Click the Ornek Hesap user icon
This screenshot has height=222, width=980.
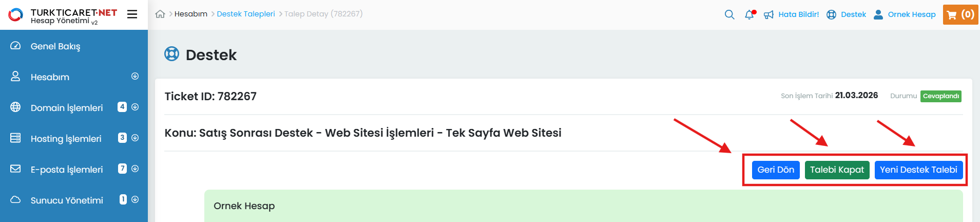878,14
